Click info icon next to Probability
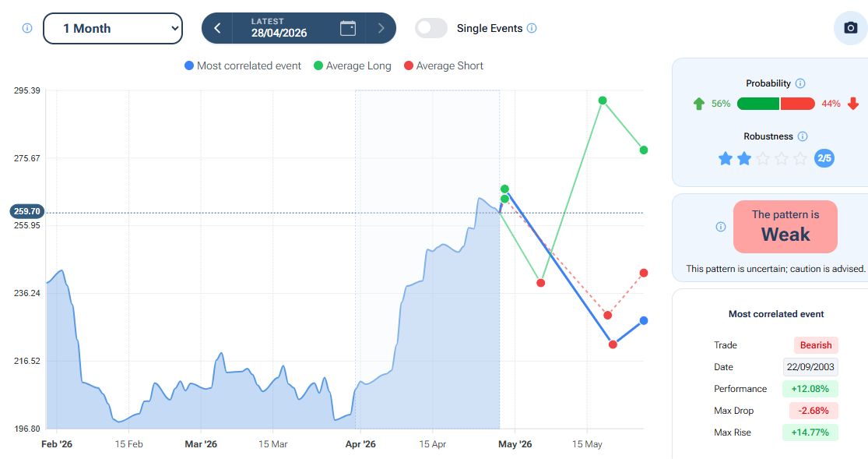This screenshot has height=459, width=868. (x=800, y=83)
